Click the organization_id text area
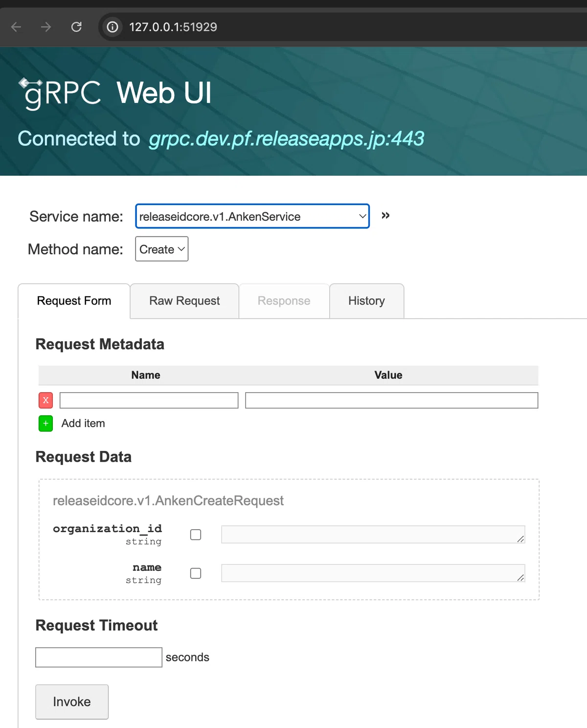587x728 pixels. tap(373, 535)
